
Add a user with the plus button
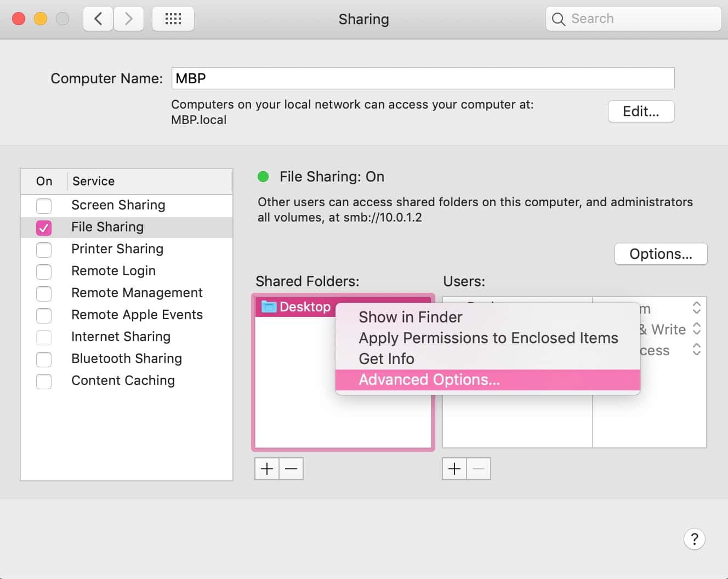pos(454,469)
